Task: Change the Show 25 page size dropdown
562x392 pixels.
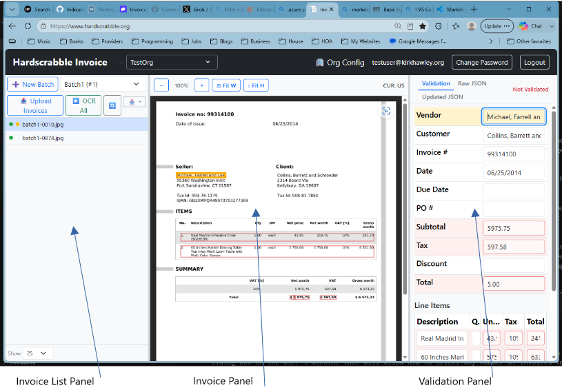Action: [x=38, y=353]
